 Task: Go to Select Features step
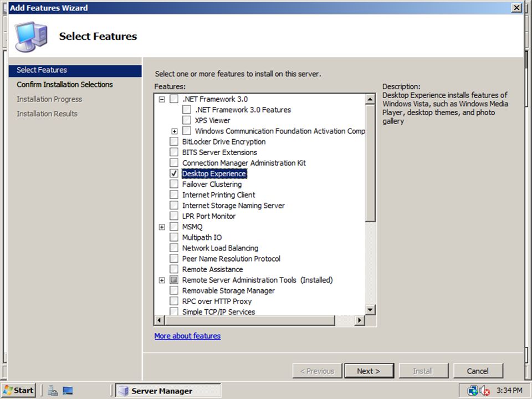click(75, 70)
